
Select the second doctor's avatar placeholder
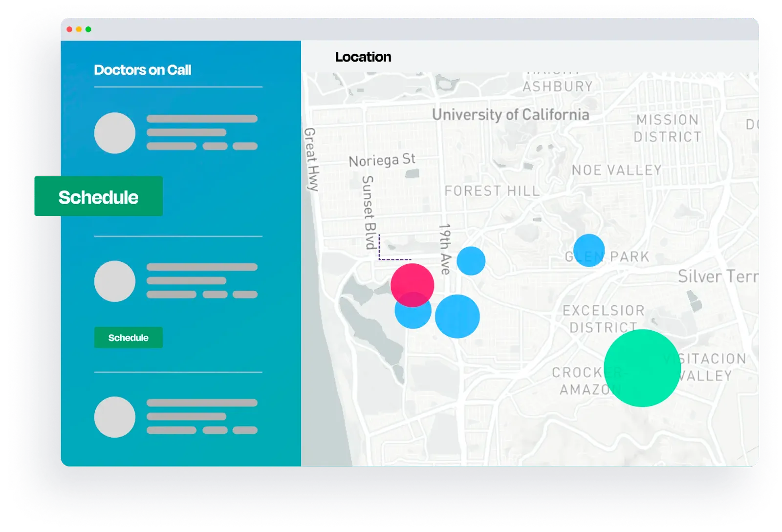115,281
